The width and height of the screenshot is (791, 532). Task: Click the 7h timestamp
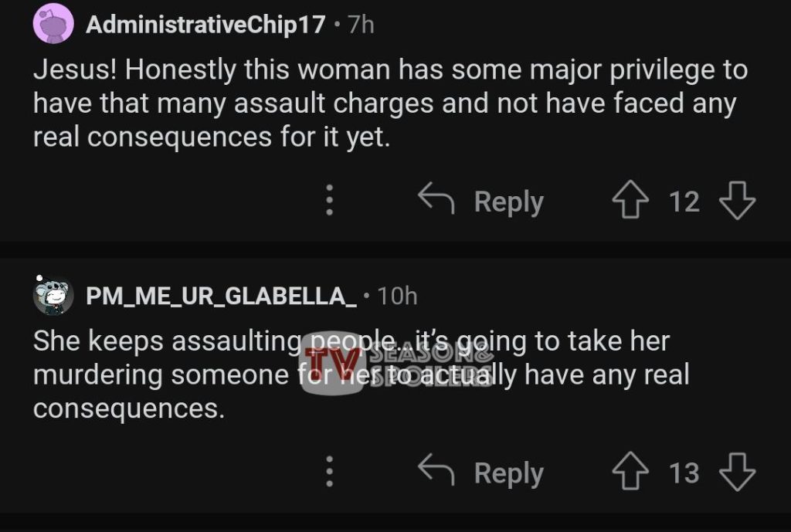point(360,25)
